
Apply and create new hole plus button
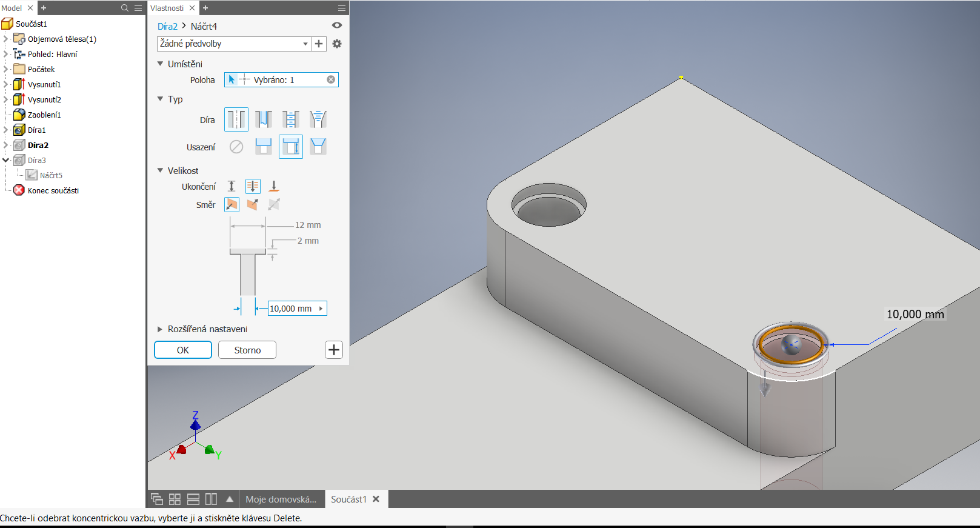334,350
